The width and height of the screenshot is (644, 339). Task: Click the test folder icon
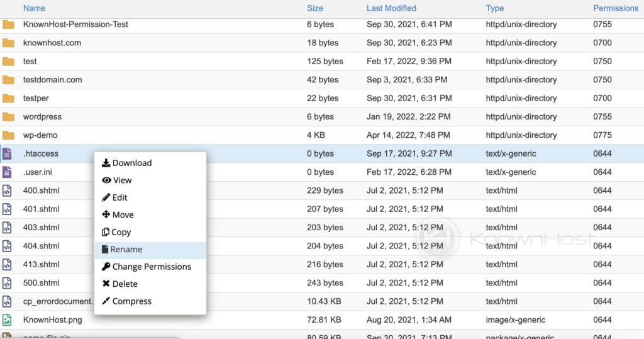coord(8,62)
